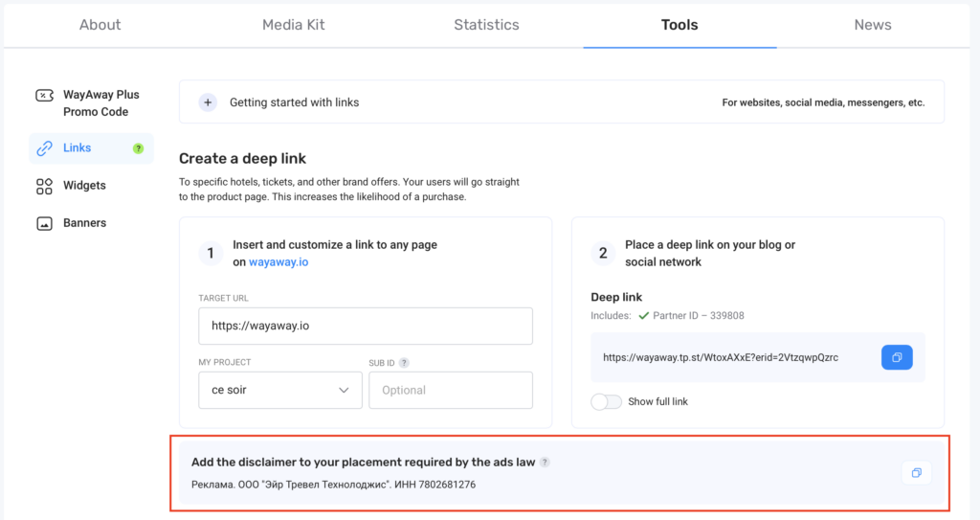Viewport: 980px width, 520px height.
Task: Copy the ads law disclaimer text
Action: point(916,473)
